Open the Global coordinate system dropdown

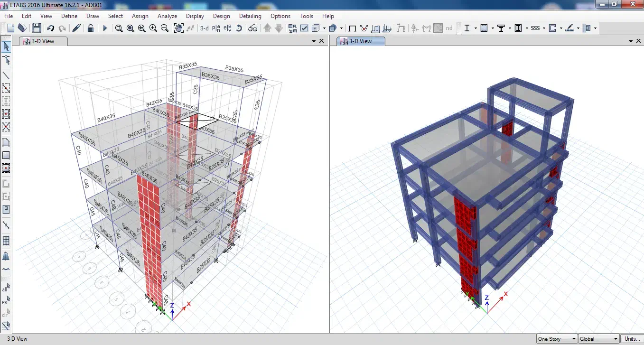pos(599,339)
